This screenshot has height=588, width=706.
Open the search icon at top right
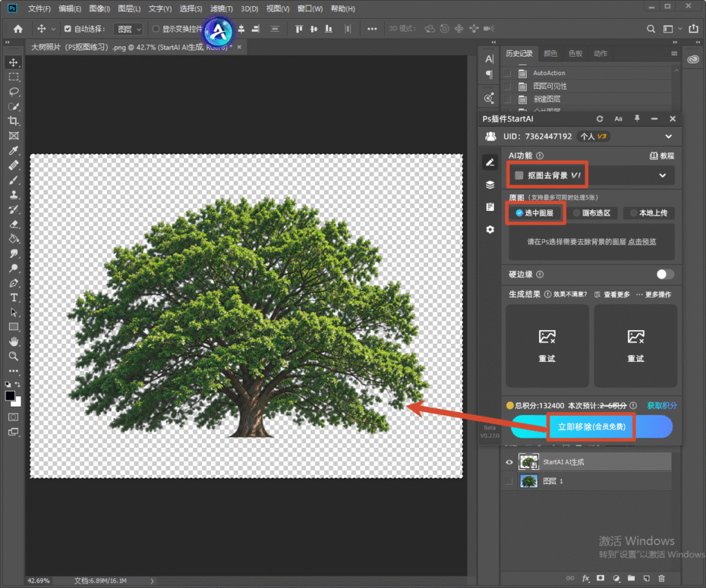pos(651,29)
